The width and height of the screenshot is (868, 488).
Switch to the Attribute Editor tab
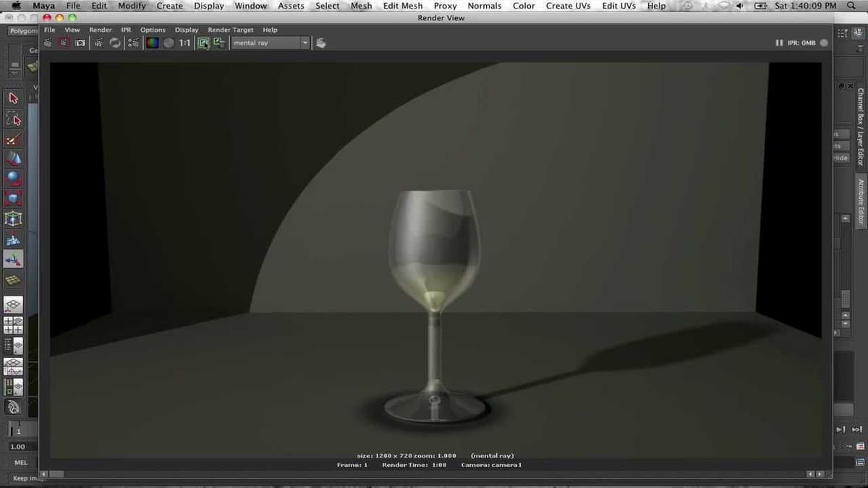861,202
